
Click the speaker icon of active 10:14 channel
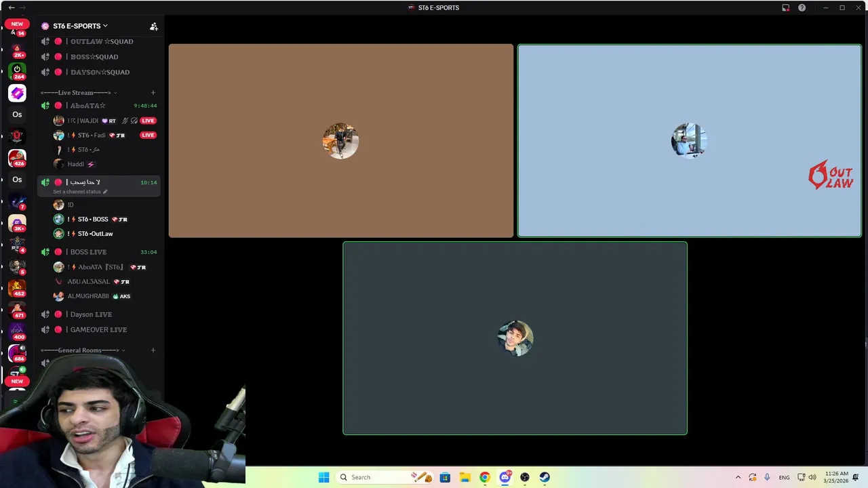pos(45,182)
